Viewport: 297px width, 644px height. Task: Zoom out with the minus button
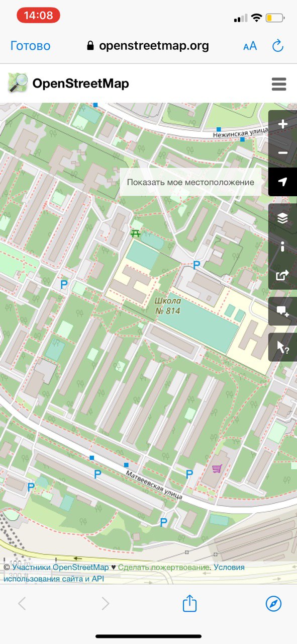[x=283, y=153]
